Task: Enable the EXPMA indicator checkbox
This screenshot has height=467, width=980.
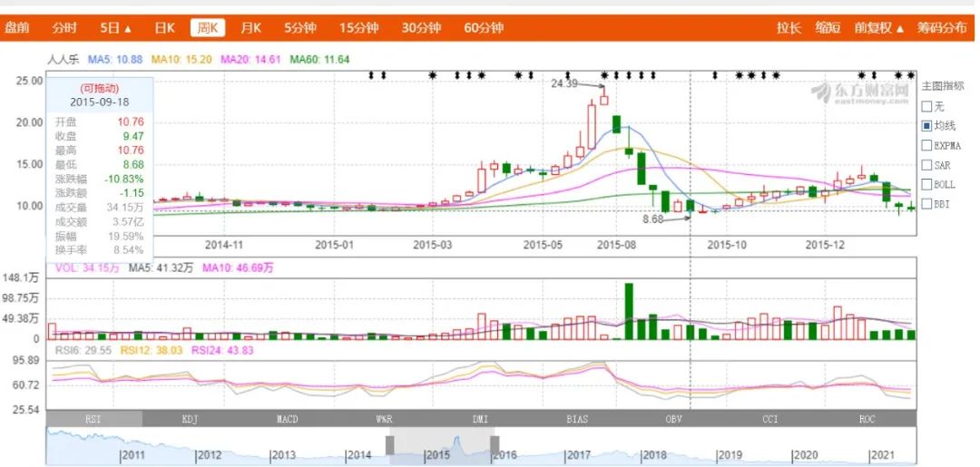Action: [926, 145]
